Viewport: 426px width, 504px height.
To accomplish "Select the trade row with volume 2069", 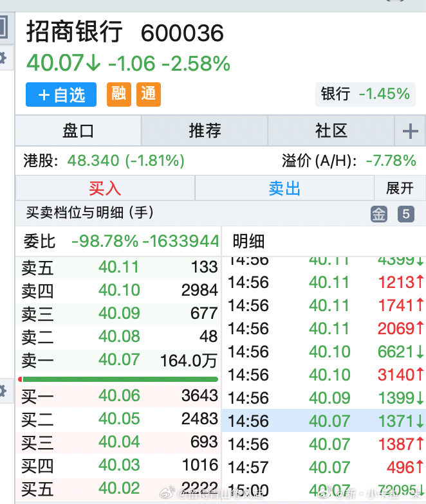I will 324,328.
